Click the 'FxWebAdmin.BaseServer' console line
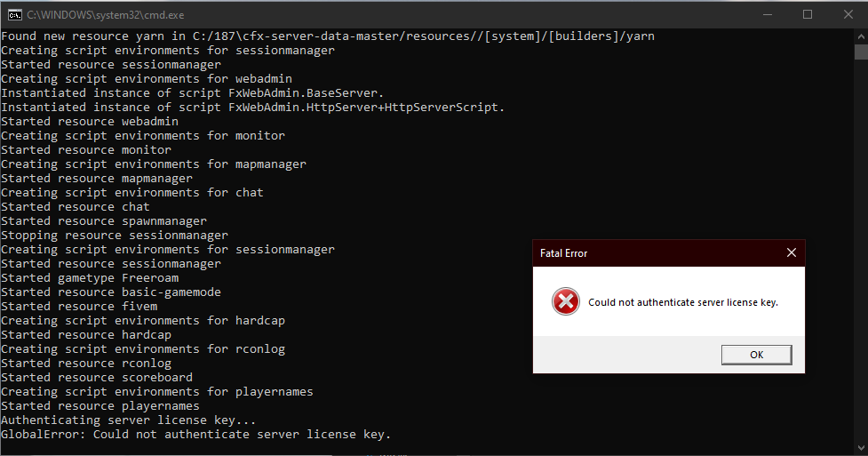This screenshot has height=456, width=868. click(x=193, y=93)
